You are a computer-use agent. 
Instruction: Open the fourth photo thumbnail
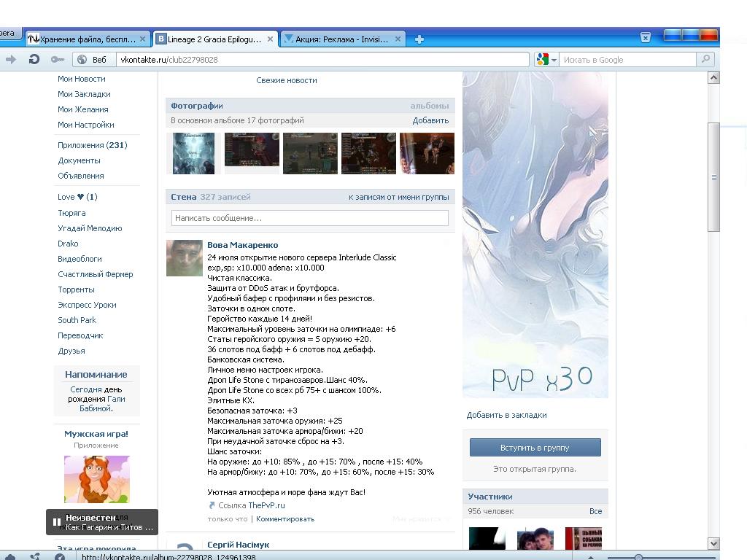(x=368, y=153)
